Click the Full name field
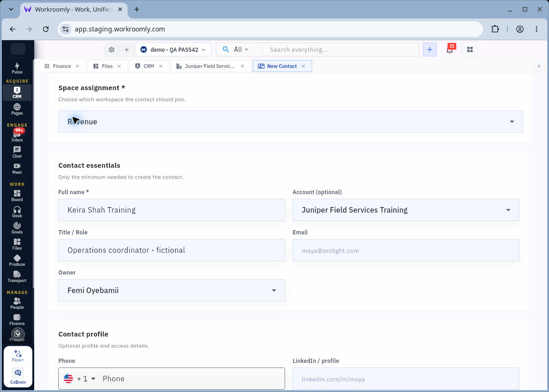 tap(171, 210)
